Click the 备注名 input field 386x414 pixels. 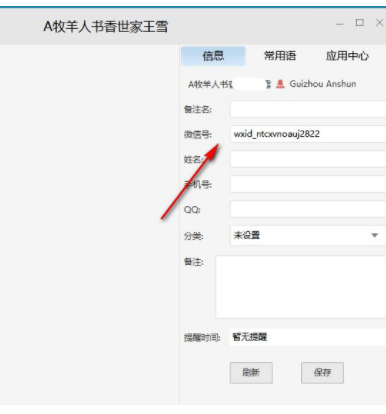point(308,109)
